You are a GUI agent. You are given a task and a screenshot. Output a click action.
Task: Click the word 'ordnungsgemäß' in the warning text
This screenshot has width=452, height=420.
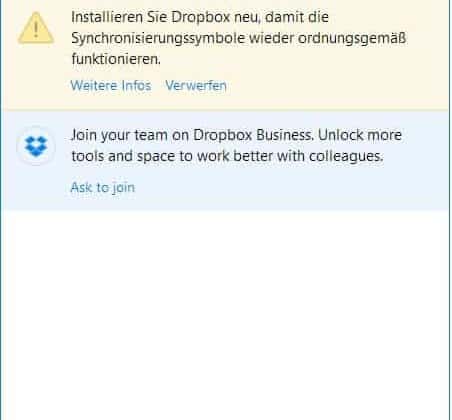tap(352, 38)
